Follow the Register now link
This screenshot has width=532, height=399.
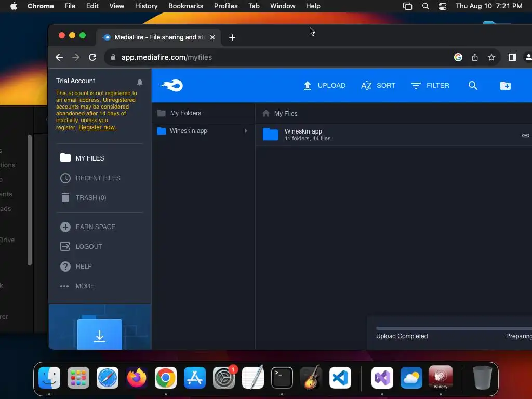pyautogui.click(x=97, y=127)
